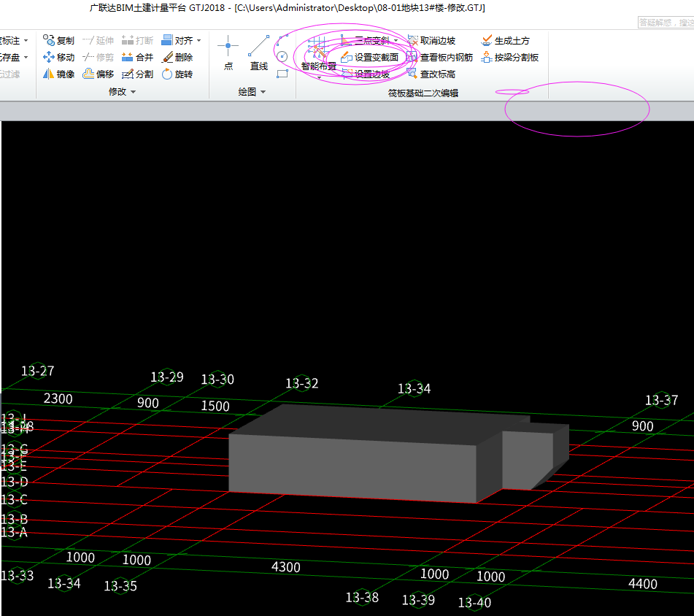Select the 分割 (Split) tool

[x=137, y=74]
